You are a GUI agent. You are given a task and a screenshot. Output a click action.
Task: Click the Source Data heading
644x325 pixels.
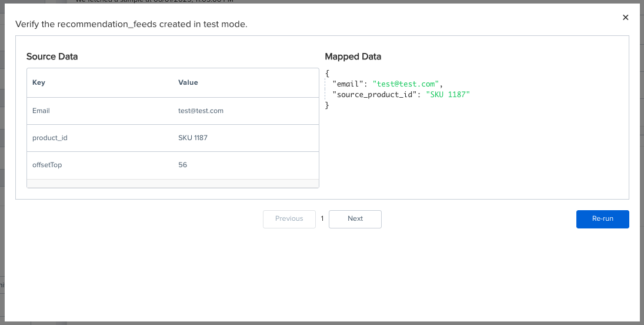click(x=52, y=57)
